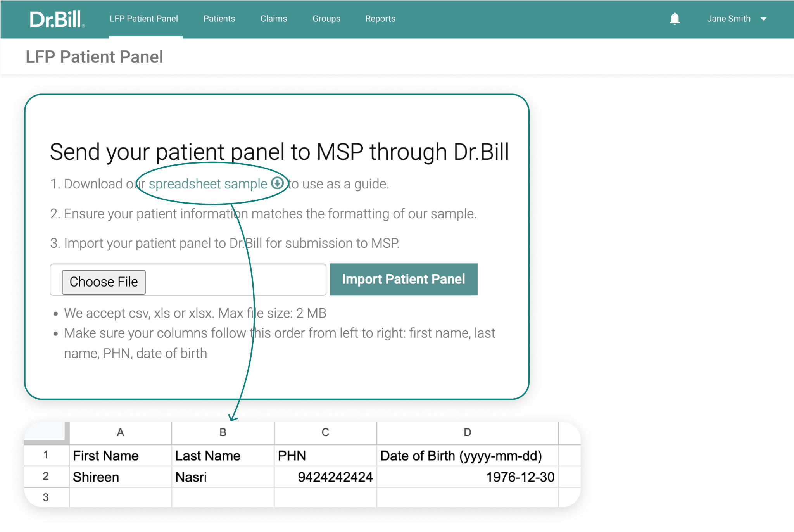Expand the Jane Smith dropdown arrow
Image resolution: width=794 pixels, height=532 pixels.
[763, 19]
